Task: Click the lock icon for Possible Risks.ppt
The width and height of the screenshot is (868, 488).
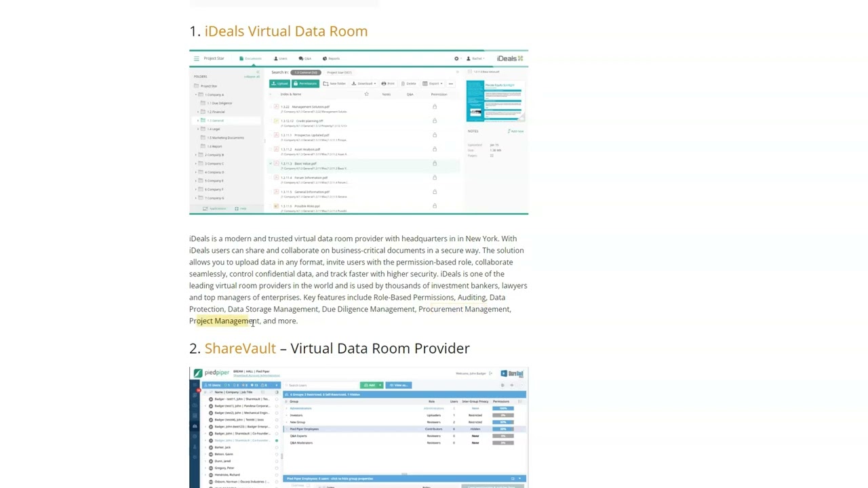Action: [x=435, y=206]
